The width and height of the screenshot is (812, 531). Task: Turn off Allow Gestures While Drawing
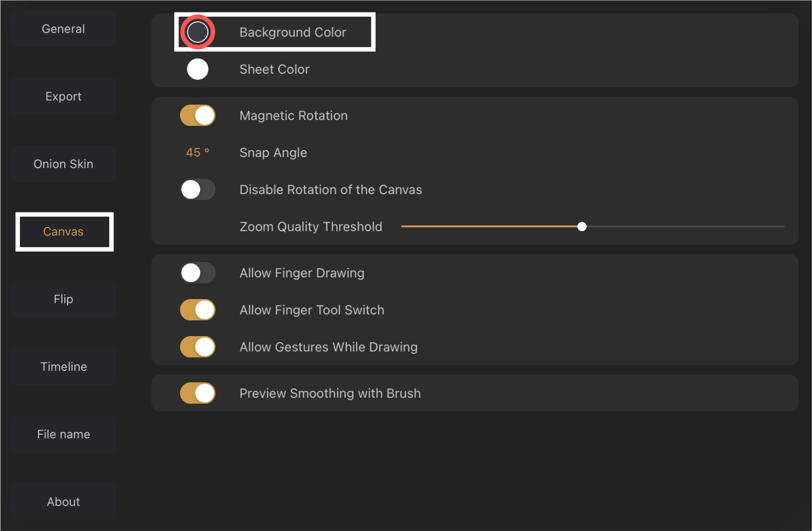point(198,347)
